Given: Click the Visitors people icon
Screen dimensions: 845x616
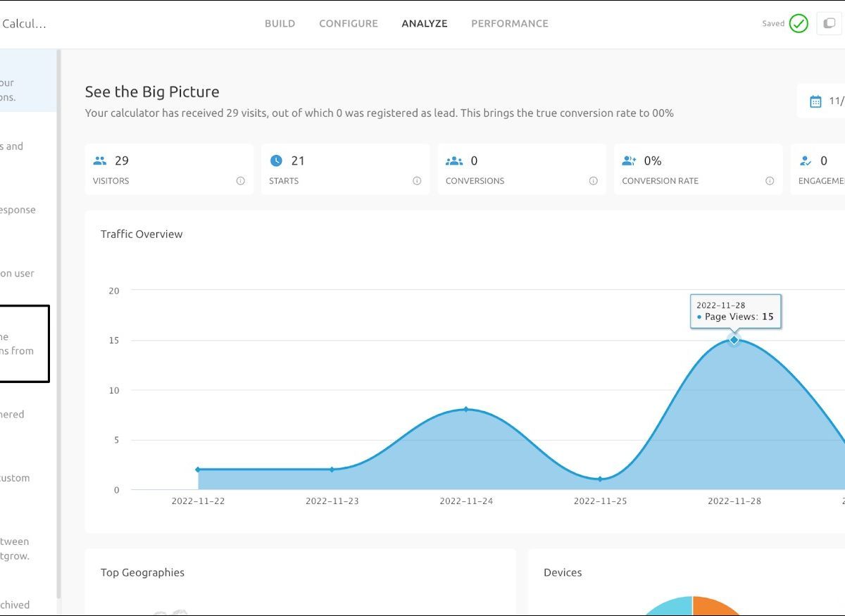Looking at the screenshot, I should coord(100,161).
